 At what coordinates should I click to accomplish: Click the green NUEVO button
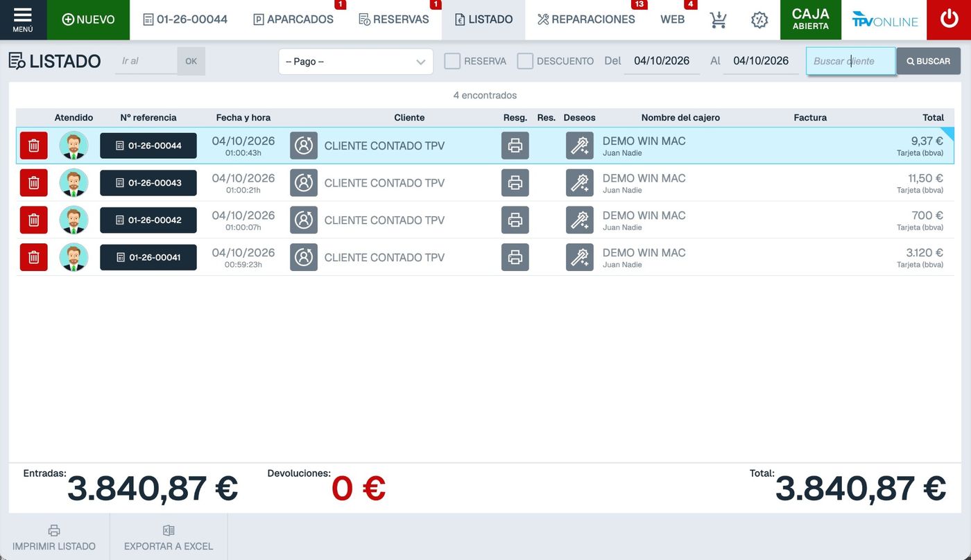(88, 19)
